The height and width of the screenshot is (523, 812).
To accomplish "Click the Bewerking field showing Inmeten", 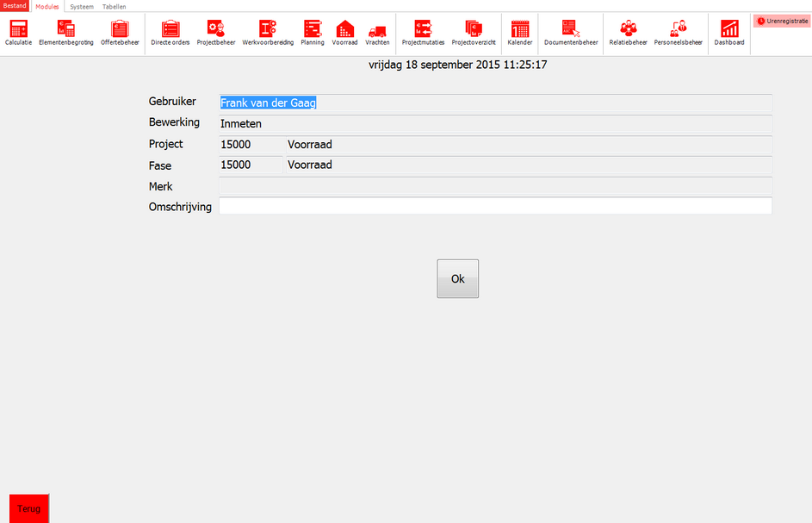I will (496, 123).
